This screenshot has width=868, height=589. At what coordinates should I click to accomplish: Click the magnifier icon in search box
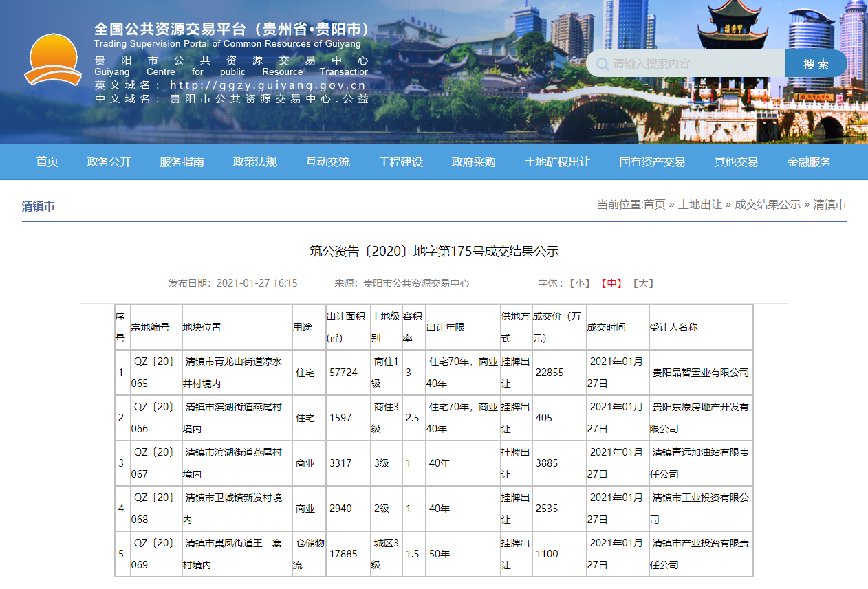(x=603, y=64)
